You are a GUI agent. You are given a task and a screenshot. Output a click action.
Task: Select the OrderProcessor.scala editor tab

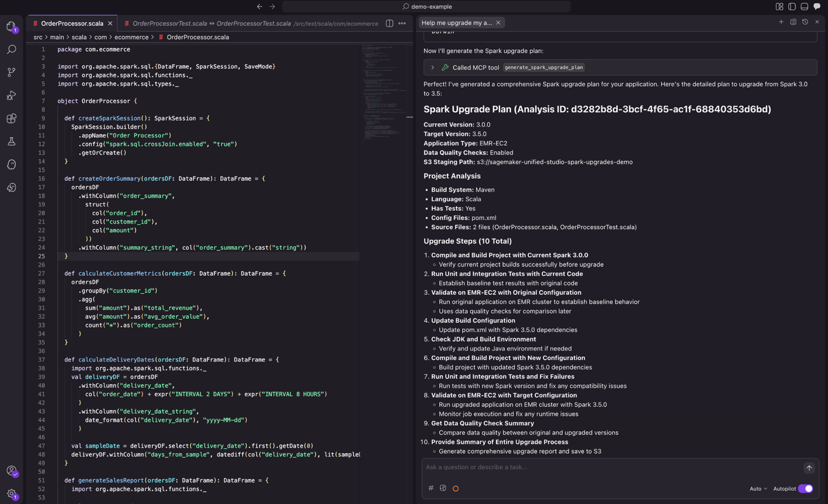click(x=72, y=23)
